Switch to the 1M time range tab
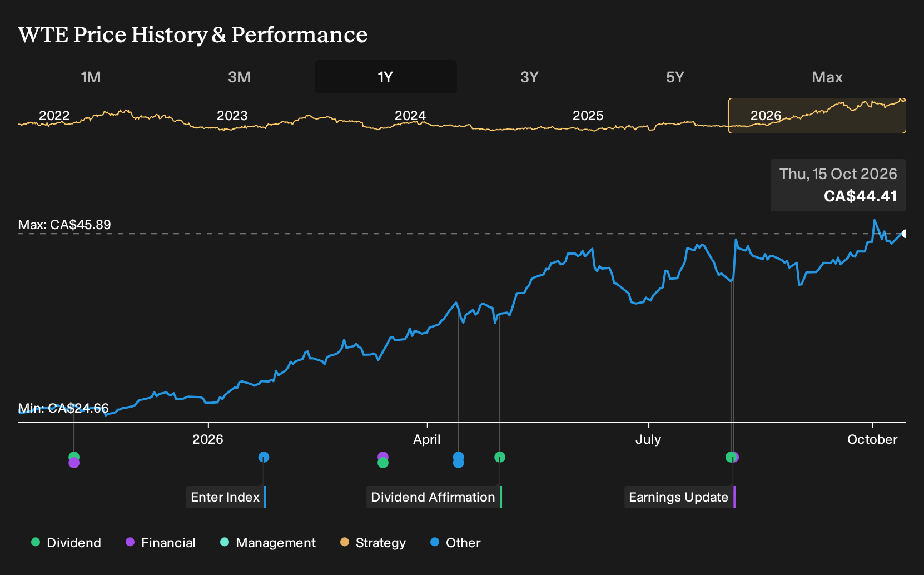 91,77
